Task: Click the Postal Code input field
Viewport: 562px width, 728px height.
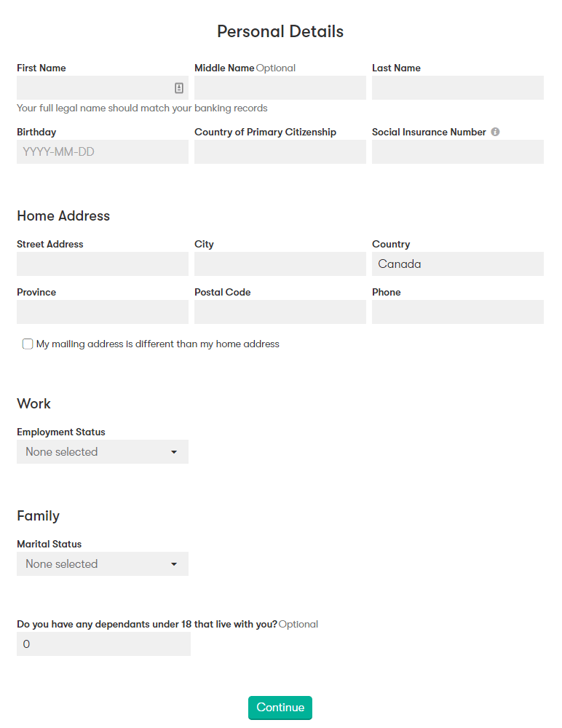Action: tap(280, 312)
